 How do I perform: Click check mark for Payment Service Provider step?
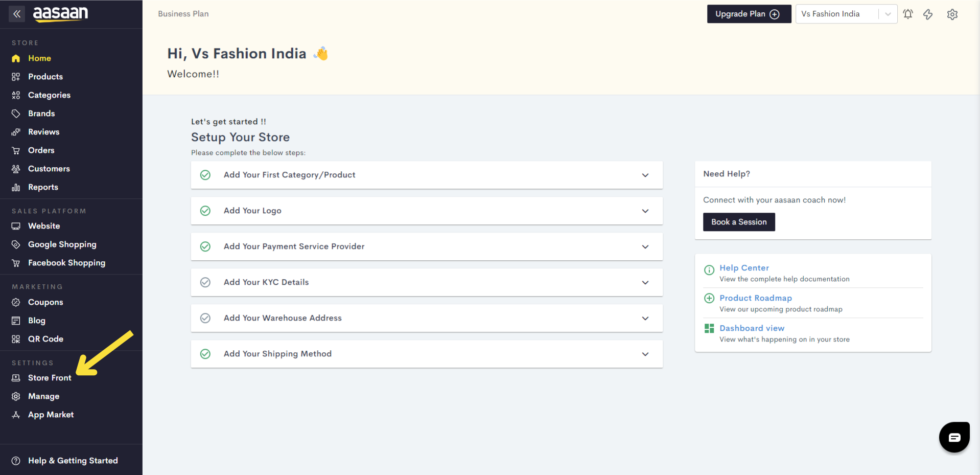[x=205, y=246]
